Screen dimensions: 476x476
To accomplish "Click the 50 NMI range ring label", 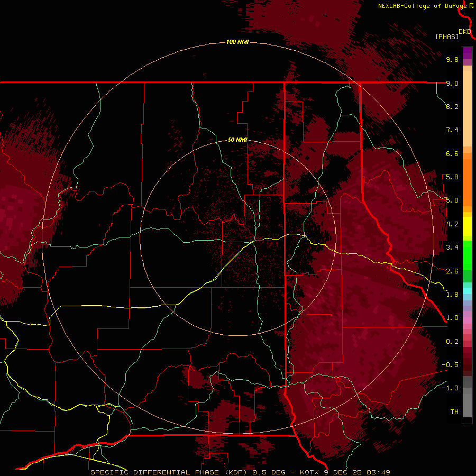I will click(237, 140).
